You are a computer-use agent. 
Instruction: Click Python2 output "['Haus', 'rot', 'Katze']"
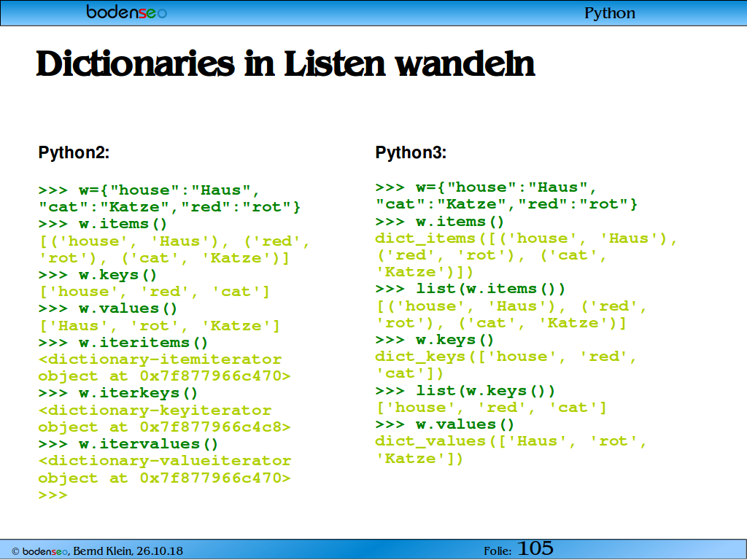159,326
